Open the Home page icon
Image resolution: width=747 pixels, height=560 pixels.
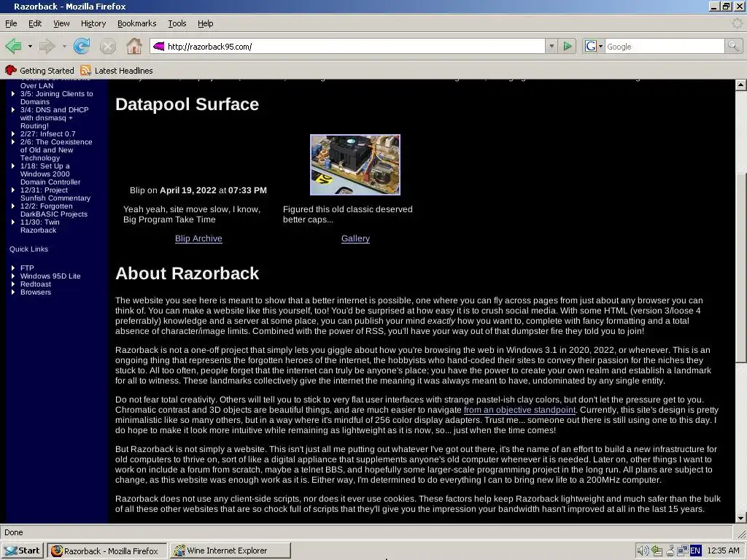134,46
